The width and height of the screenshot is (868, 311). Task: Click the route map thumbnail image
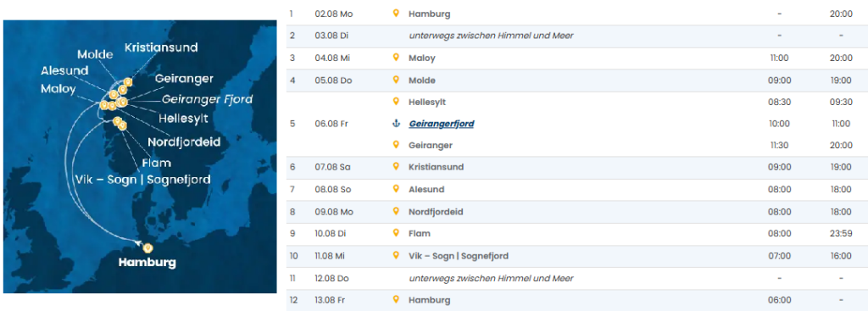point(140,157)
